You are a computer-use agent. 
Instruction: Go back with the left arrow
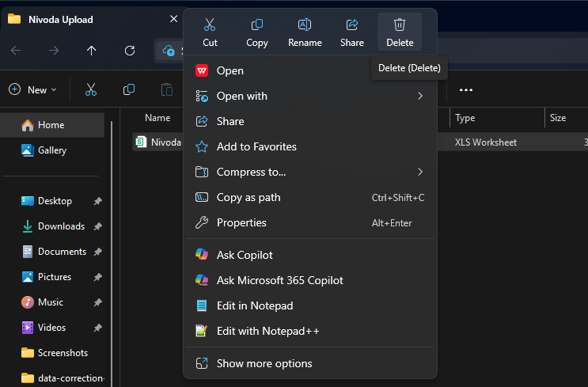(x=16, y=50)
